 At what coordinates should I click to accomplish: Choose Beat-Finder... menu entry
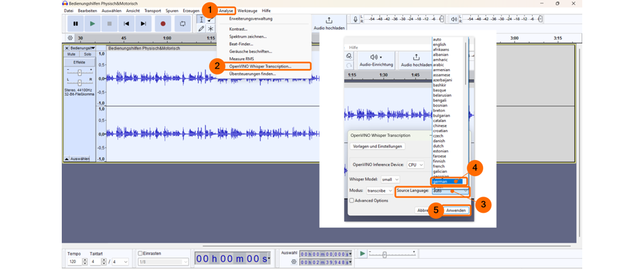pos(264,44)
